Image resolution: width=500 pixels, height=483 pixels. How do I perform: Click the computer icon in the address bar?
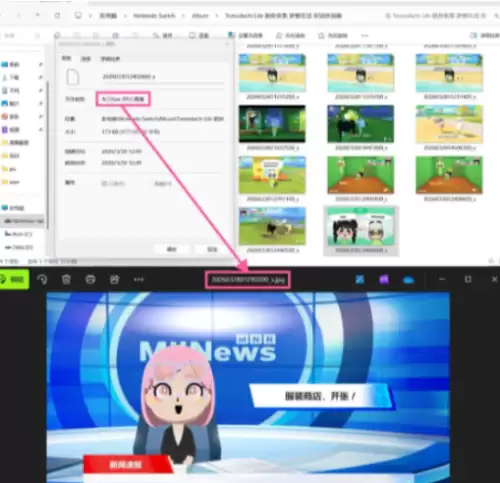(x=78, y=15)
